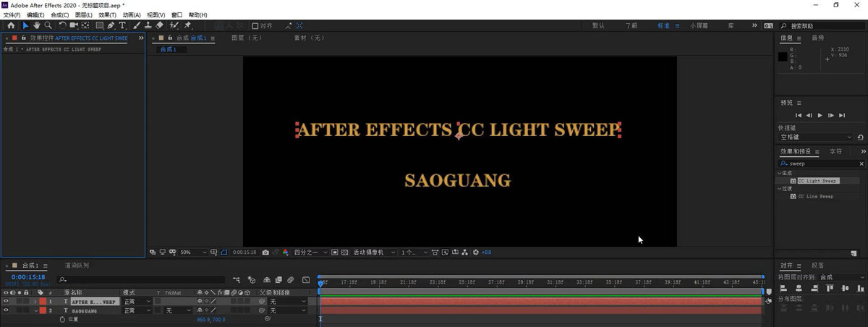Open blend mode dropdown for SAOGUANG layer
Viewport: 868px width, 327px height.
pyautogui.click(x=137, y=310)
